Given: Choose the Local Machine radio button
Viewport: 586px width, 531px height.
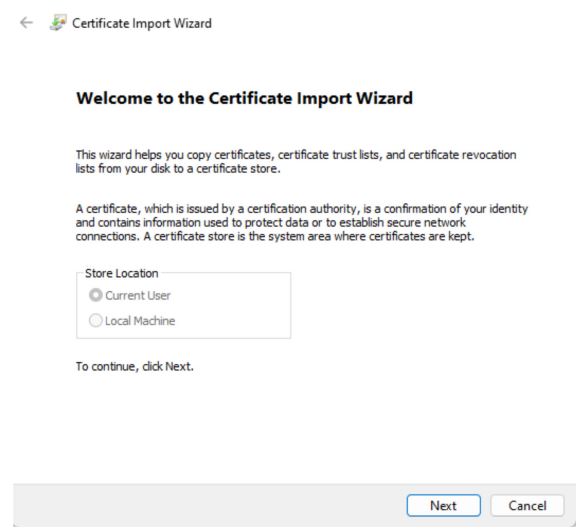Looking at the screenshot, I should point(95,321).
